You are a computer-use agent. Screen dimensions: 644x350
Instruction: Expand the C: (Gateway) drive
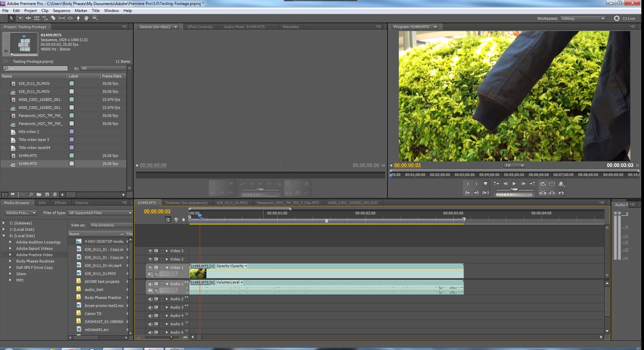tap(4, 223)
